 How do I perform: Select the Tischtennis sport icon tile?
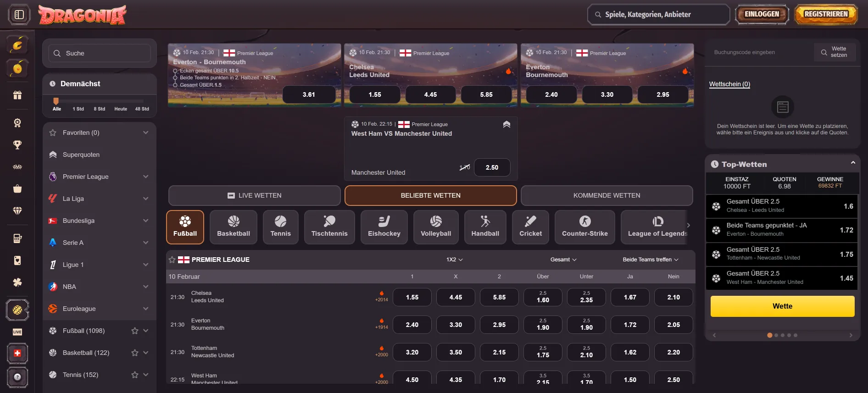[x=329, y=227]
